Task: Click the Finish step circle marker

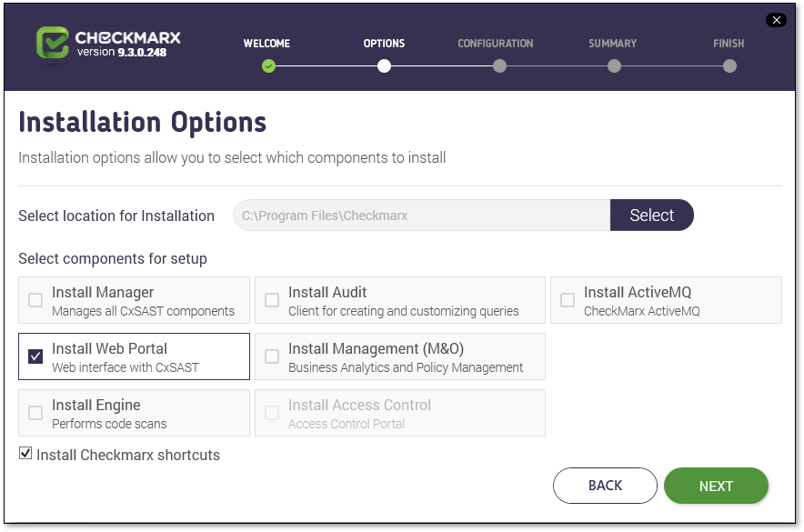Action: (729, 66)
